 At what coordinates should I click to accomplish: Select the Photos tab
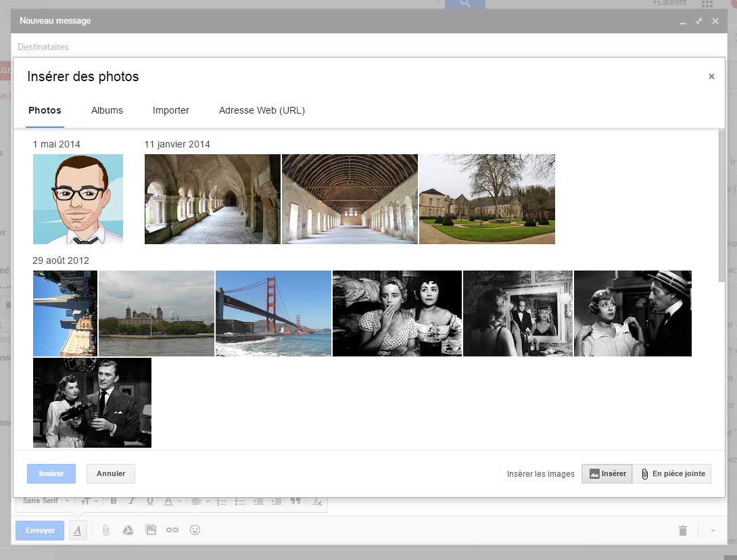pos(45,110)
